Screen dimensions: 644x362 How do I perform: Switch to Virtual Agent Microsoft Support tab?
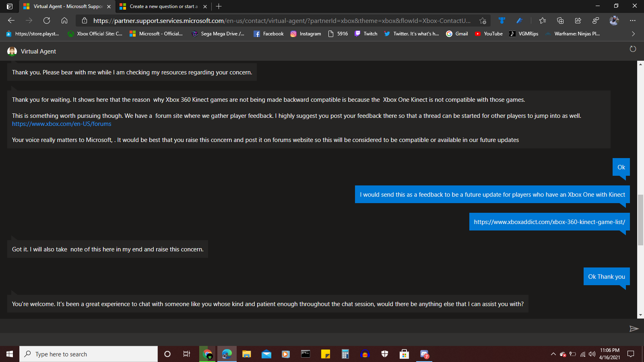pyautogui.click(x=67, y=6)
